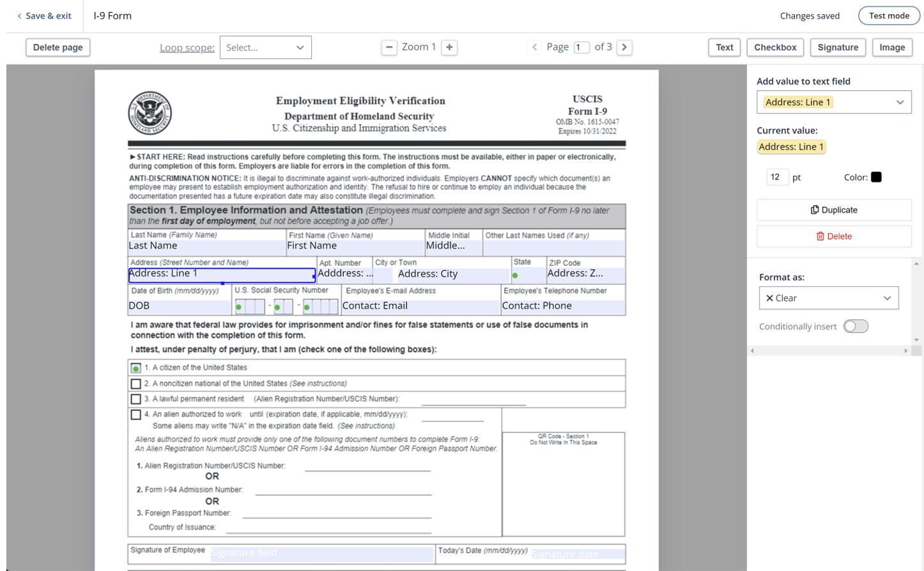Click the Current value Address: Line 1 tag
This screenshot has height=571, width=924.
[791, 147]
